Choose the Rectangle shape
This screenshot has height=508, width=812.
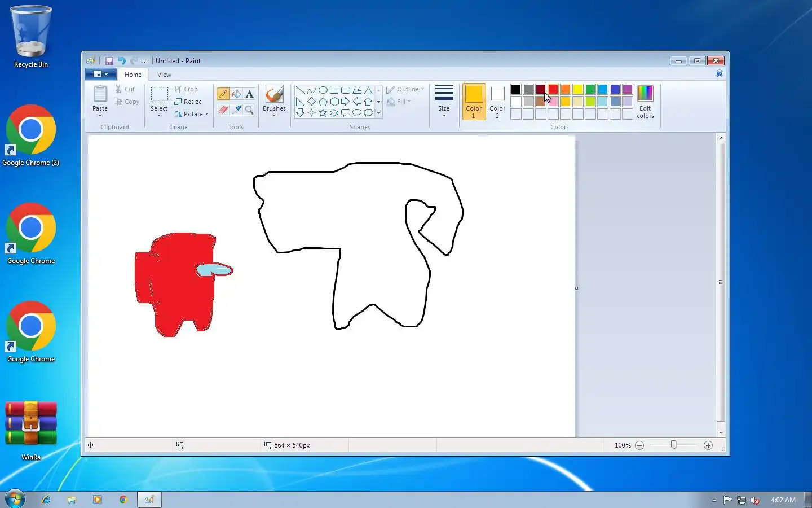334,90
